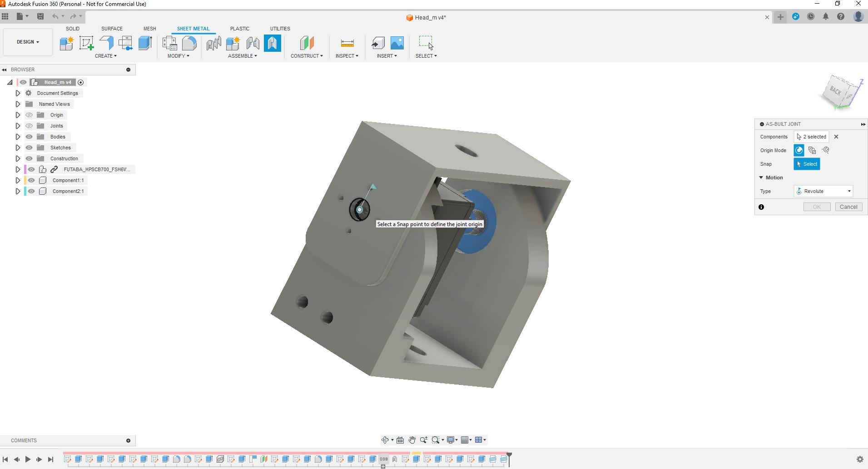Click the Snap Select button
The image size is (868, 469).
807,164
